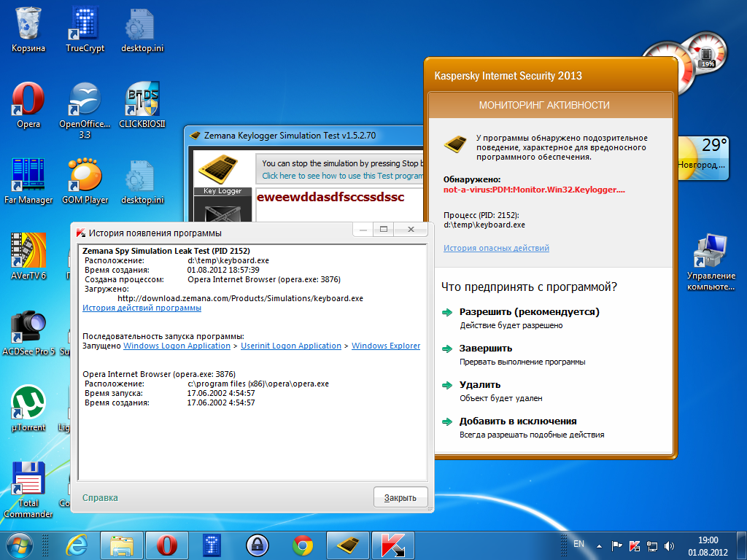This screenshot has height=560, width=747.
Task: Choose Завершить to terminate the program
Action: pyautogui.click(x=486, y=349)
